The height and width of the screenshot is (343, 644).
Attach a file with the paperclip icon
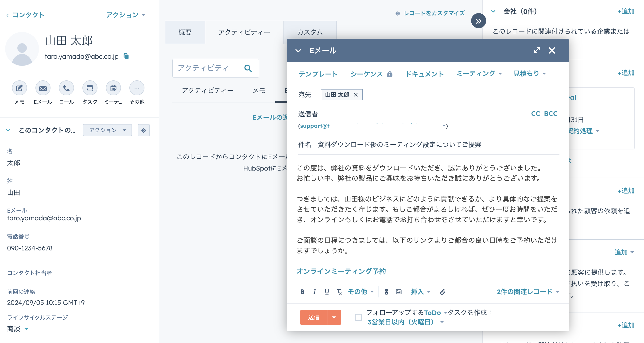(x=442, y=292)
